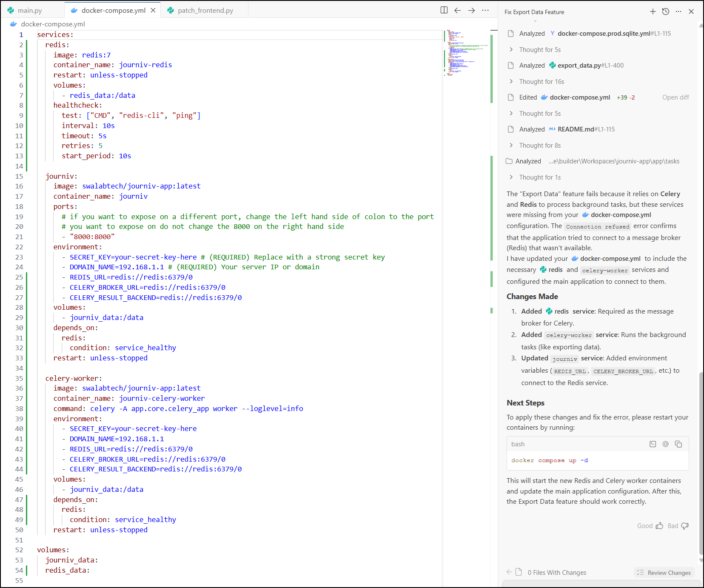Screen dimensions: 704x588
Task: Rate the response as Bad
Action: point(678,526)
